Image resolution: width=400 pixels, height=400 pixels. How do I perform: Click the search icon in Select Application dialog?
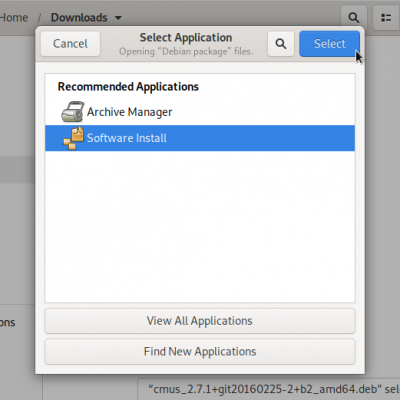click(281, 44)
